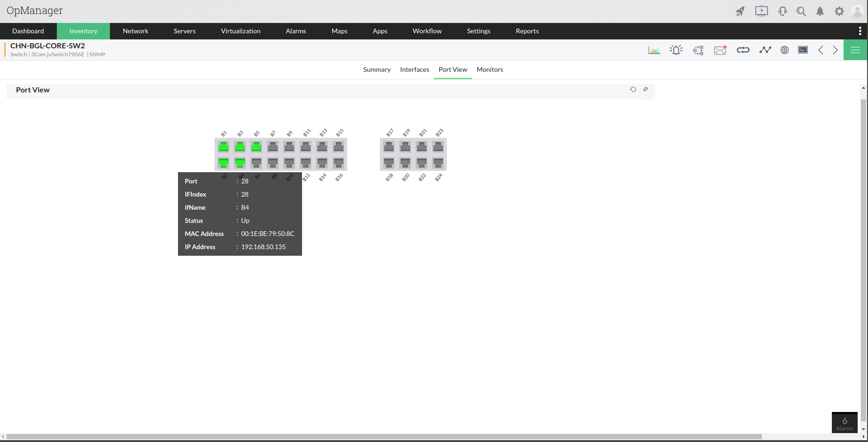
Task: Open the terminal console icon
Action: 803,50
